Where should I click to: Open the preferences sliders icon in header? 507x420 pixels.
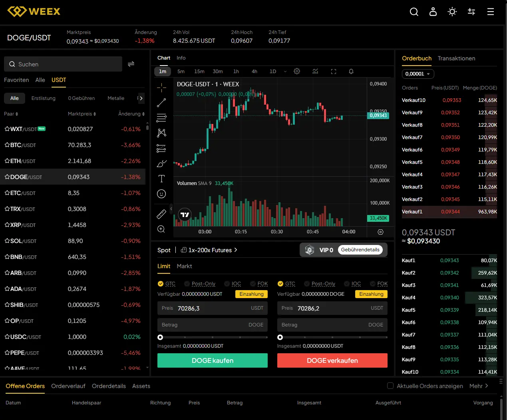pyautogui.click(x=471, y=12)
